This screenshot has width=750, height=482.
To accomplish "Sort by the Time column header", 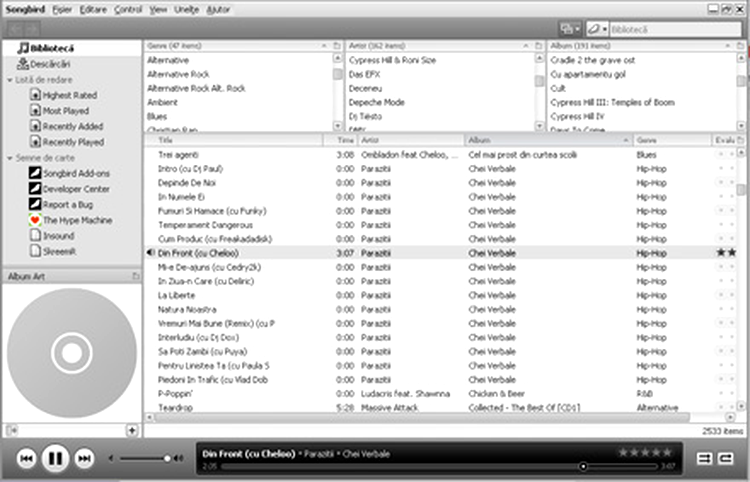I will point(340,140).
